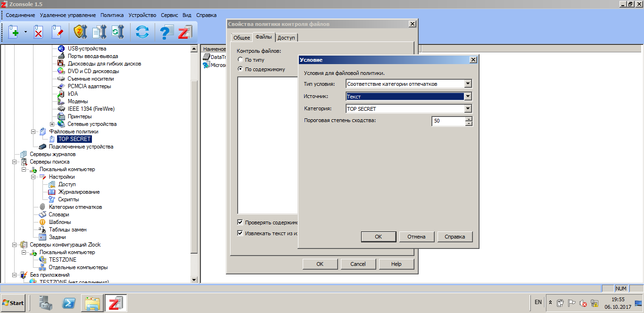The height and width of the screenshot is (313, 644).
Task: Click OK in the Условие dialog
Action: click(379, 237)
